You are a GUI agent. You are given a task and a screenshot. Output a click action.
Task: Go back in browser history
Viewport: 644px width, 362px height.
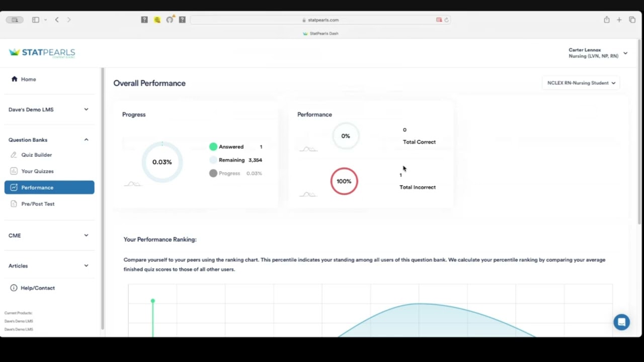(57, 20)
